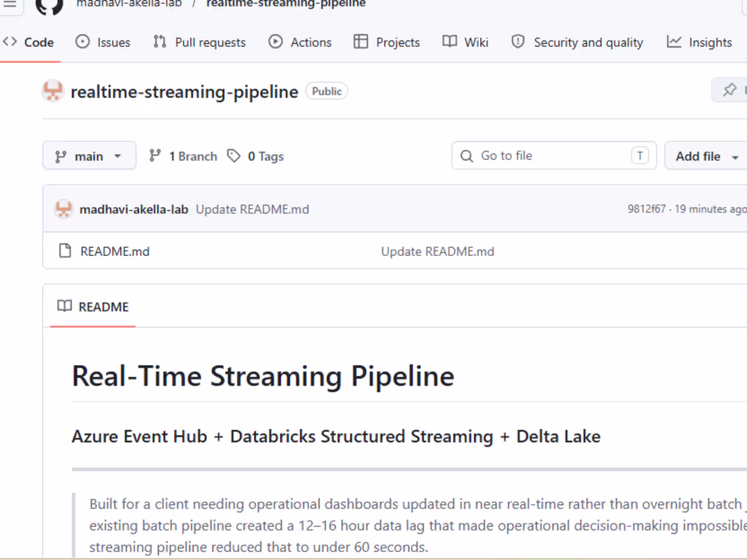747x560 pixels.
Task: Click the Actions play icon
Action: [275, 42]
